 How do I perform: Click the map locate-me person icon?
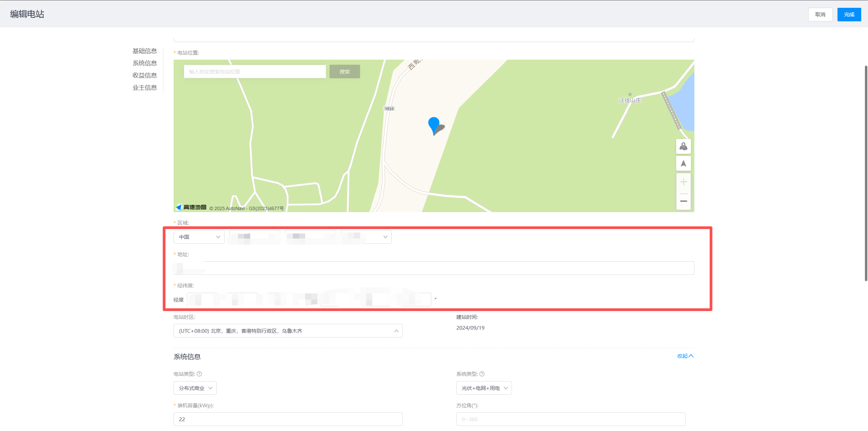point(683,146)
